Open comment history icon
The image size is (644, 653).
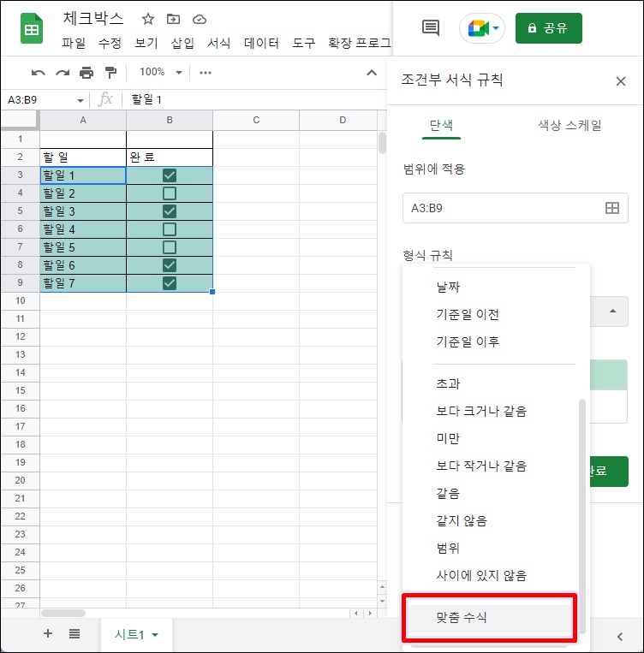(x=431, y=28)
